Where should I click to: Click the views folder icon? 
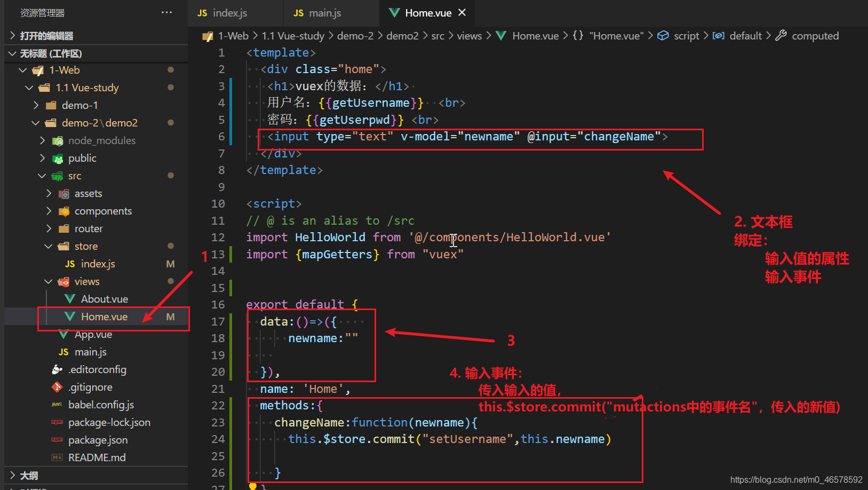(x=64, y=282)
